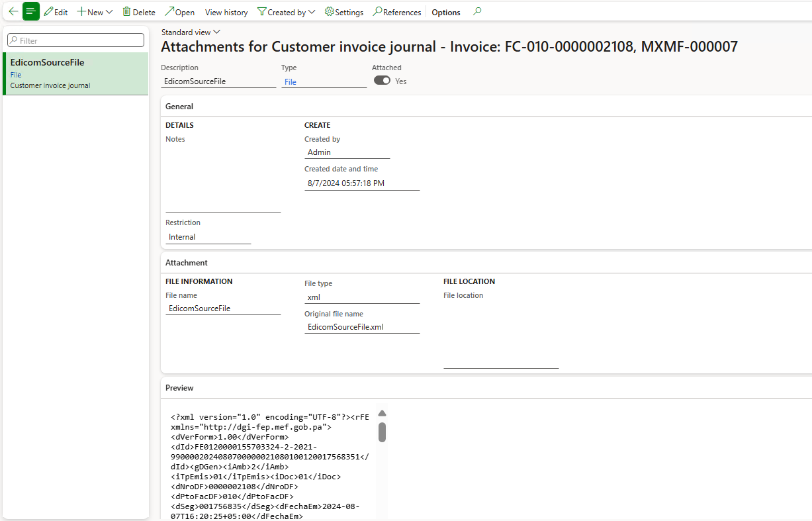Screen dimensions: 812x521
Task: Click the toolbar search magnifier icon
Action: [x=476, y=11]
